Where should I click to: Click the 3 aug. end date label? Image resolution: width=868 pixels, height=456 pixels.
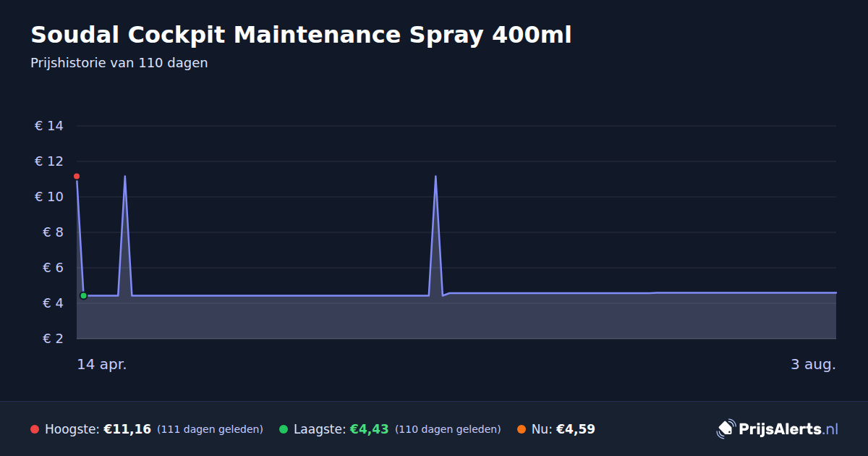pyautogui.click(x=813, y=364)
